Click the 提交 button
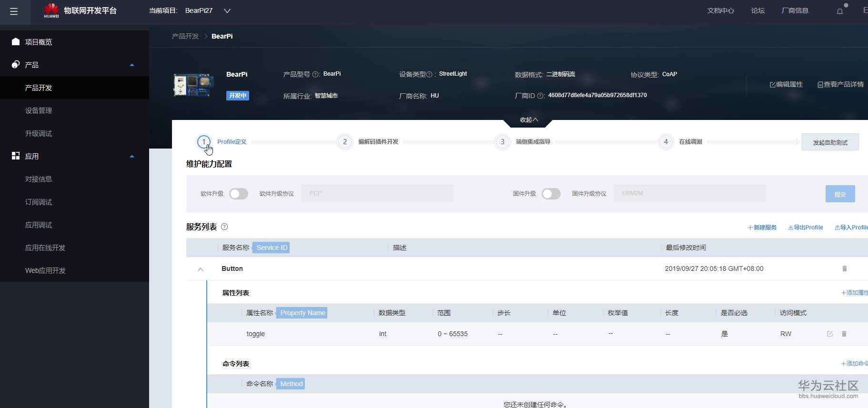 pyautogui.click(x=840, y=194)
